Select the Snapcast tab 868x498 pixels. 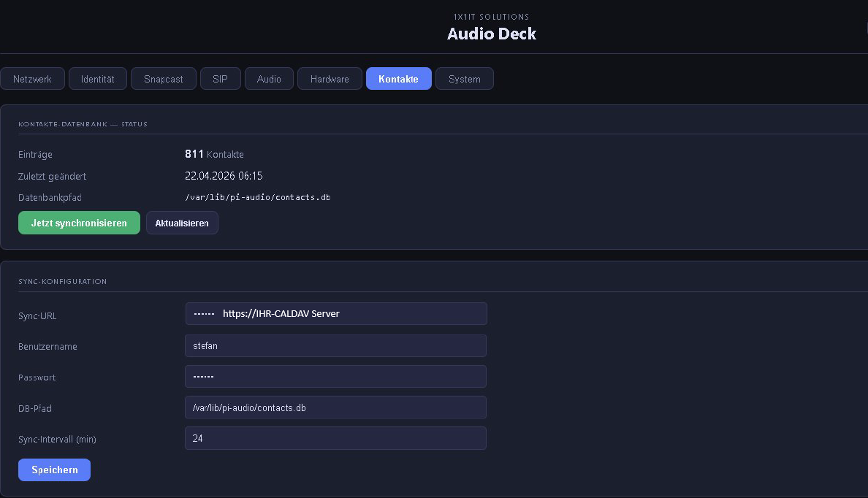(x=163, y=78)
